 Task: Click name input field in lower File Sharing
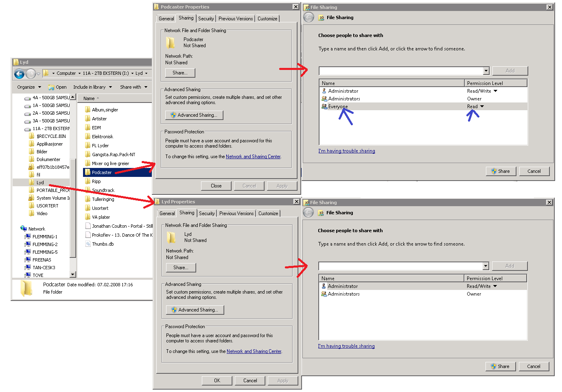[x=401, y=266]
